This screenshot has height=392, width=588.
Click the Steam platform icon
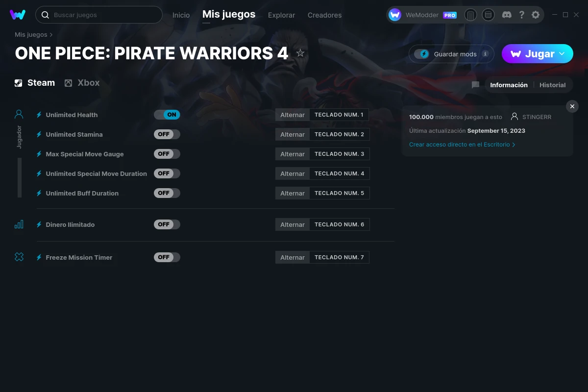tap(19, 83)
